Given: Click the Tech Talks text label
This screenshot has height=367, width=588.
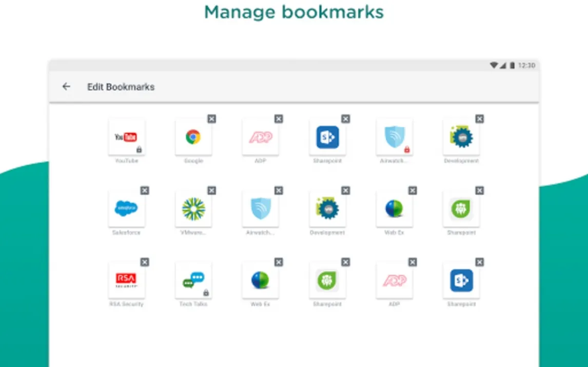Looking at the screenshot, I should [193, 304].
